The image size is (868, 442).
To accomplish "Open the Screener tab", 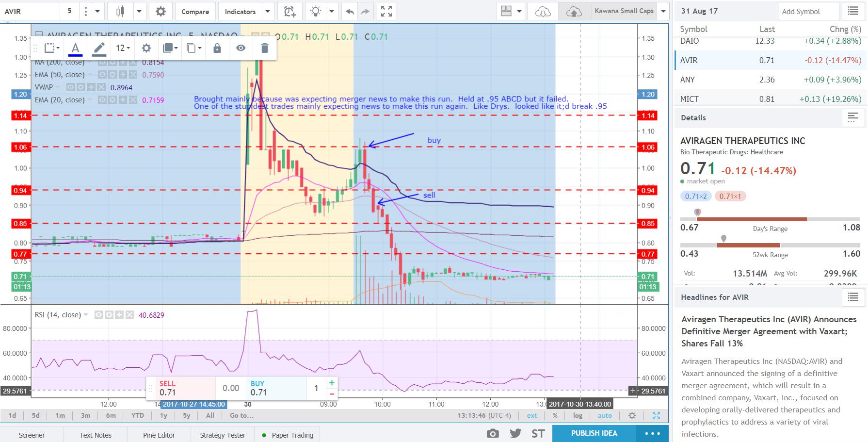I will point(32,435).
